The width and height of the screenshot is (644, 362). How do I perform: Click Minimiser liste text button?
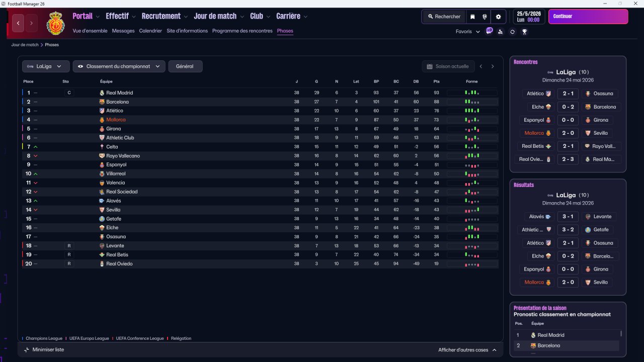coord(48,349)
